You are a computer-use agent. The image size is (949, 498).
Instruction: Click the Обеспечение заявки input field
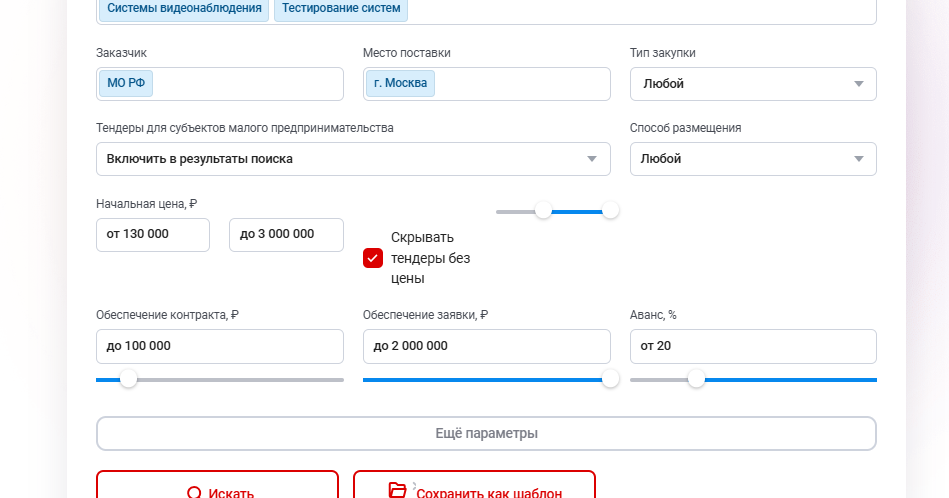pos(486,346)
